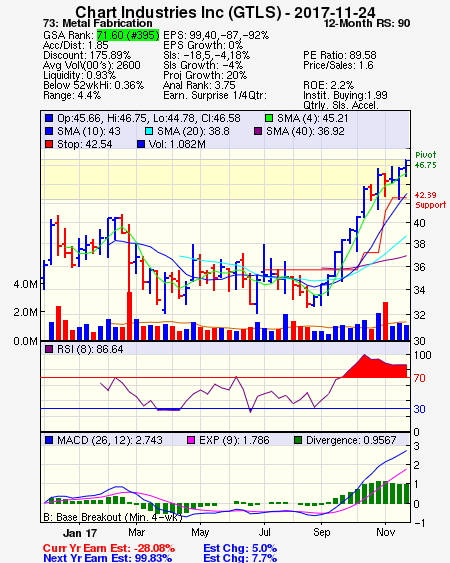This screenshot has height=563, width=450.
Task: Click the blue SMA (10) legend square
Action: click(49, 131)
